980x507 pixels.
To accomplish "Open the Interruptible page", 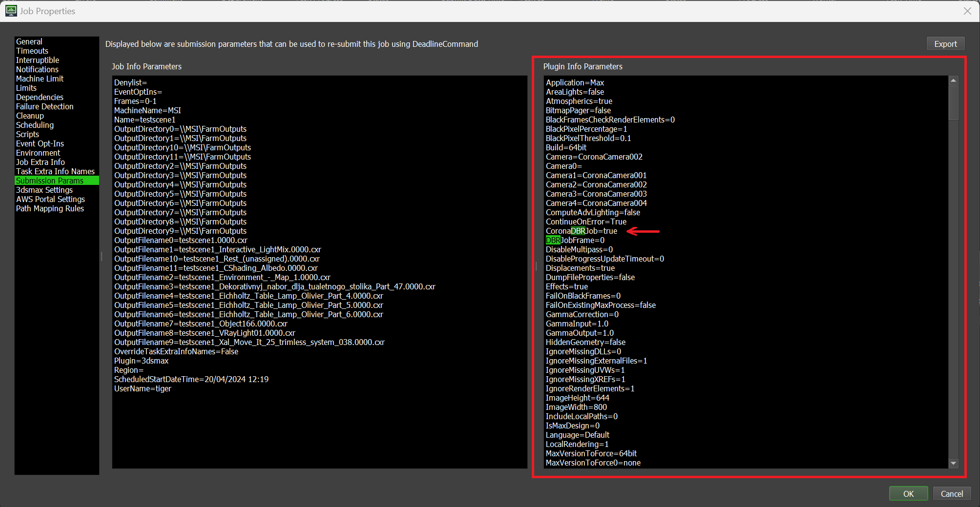I will pyautogui.click(x=38, y=60).
